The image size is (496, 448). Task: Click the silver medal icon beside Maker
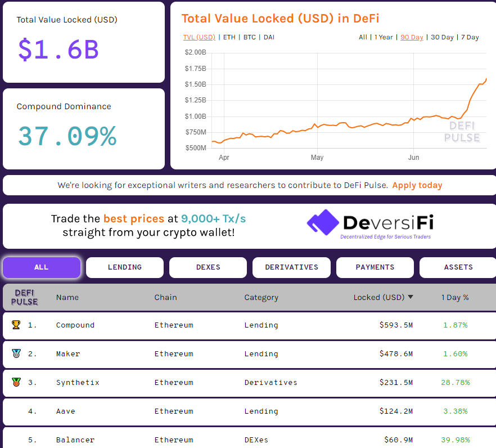[16, 353]
